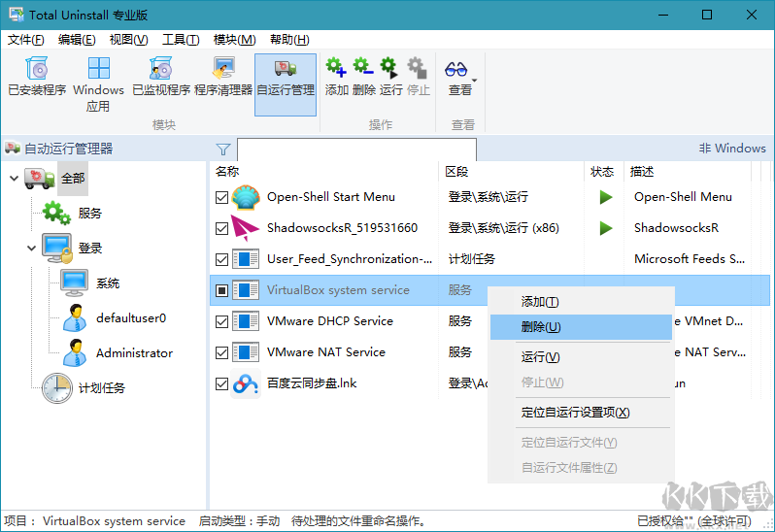Uncheck the VMware DHCP Service checkbox
This screenshot has height=532, width=775.
(x=222, y=322)
